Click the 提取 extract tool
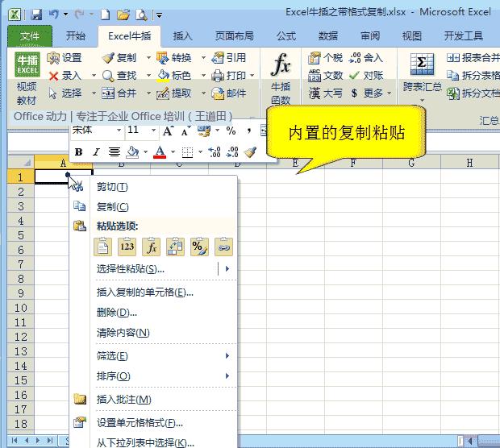 (x=174, y=93)
